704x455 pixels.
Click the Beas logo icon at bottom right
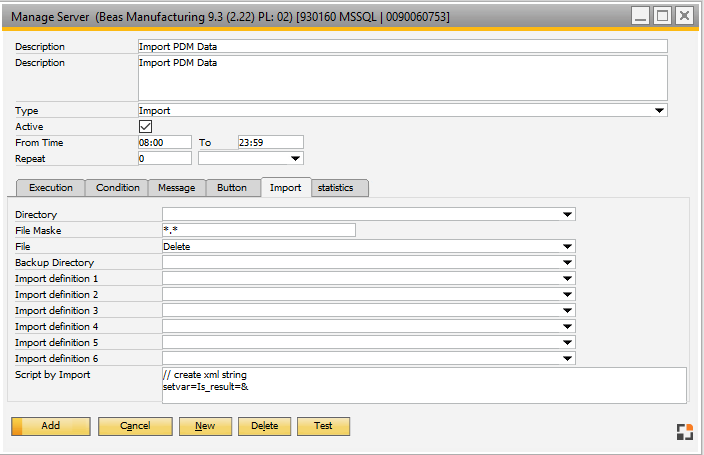[x=684, y=431]
